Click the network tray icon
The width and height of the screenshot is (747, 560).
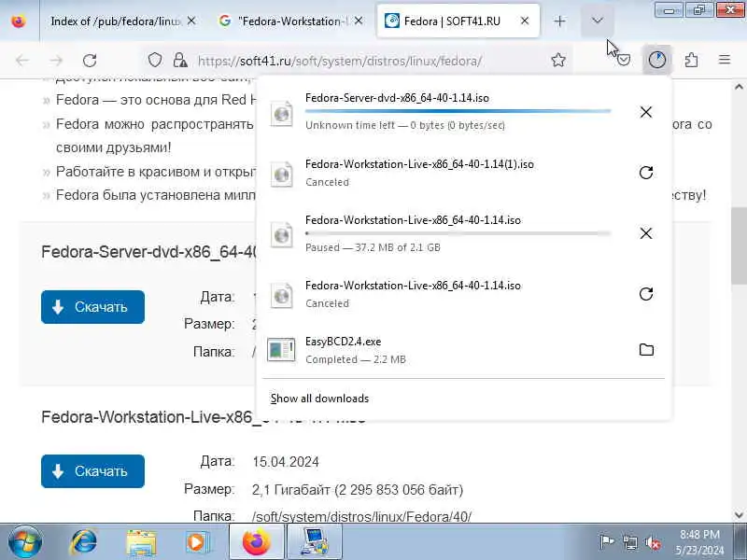click(629, 542)
